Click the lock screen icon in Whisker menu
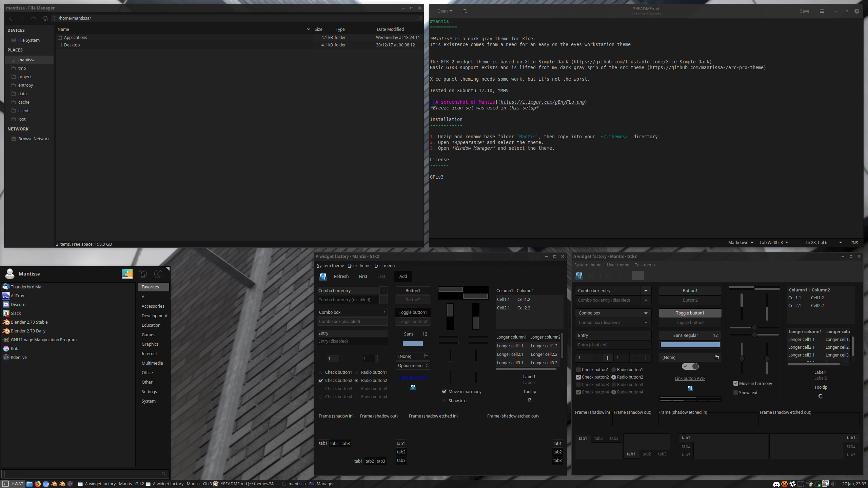 click(x=143, y=274)
